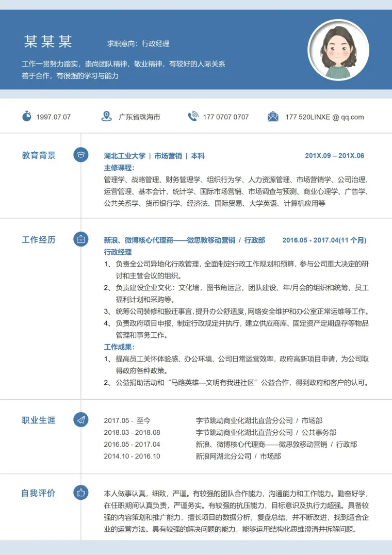Click the location pin icon
The height and width of the screenshot is (555, 392).
coord(106,116)
